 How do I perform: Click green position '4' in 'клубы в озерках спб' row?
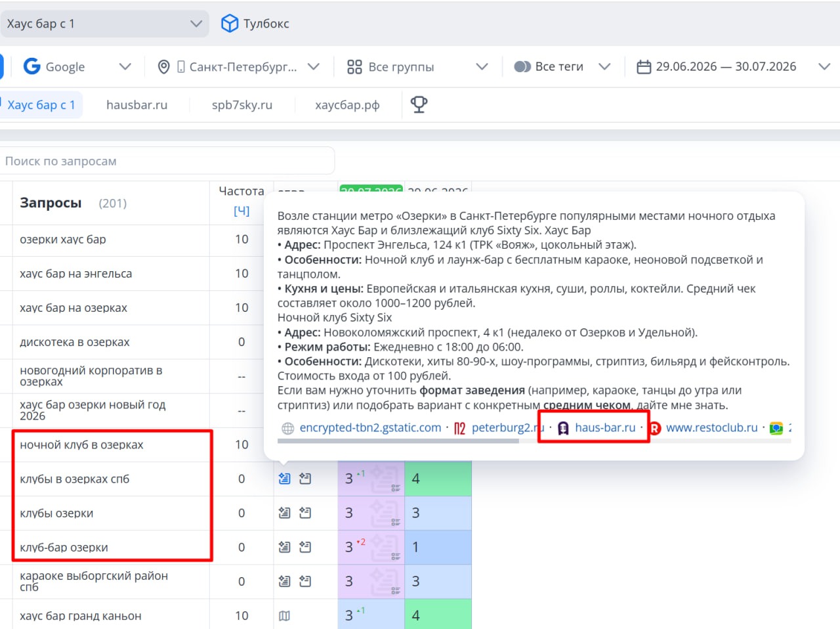438,479
